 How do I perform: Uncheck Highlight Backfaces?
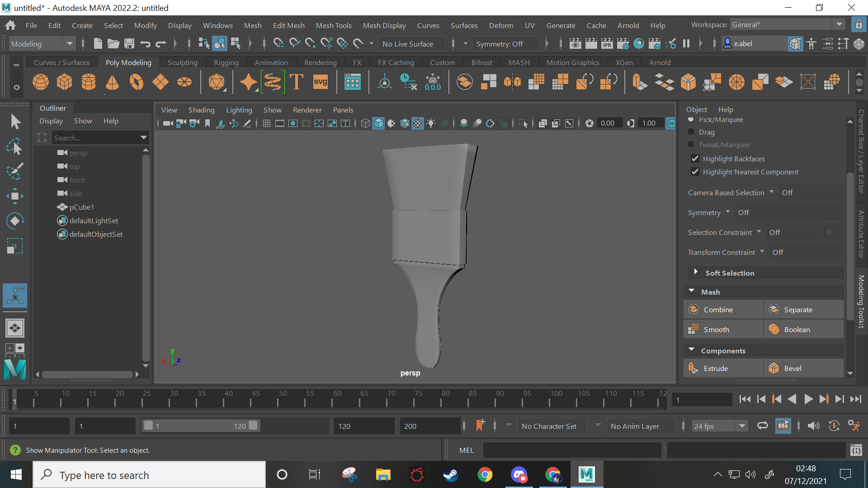pos(695,159)
